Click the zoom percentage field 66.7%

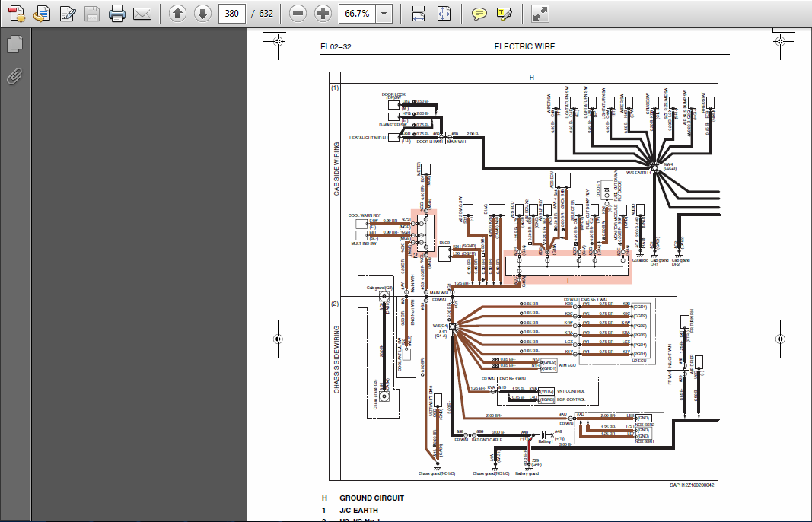[x=358, y=14]
